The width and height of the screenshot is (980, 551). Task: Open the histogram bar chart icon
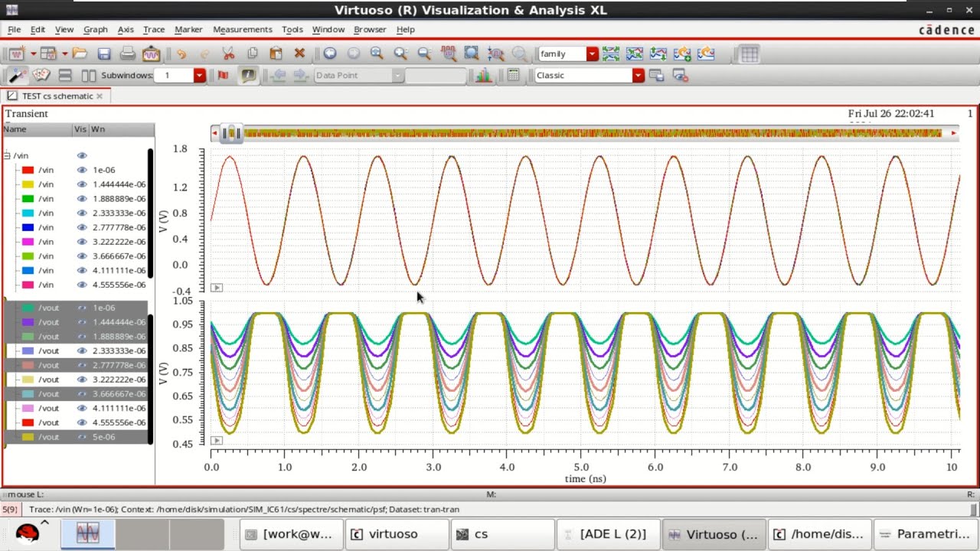click(x=483, y=75)
